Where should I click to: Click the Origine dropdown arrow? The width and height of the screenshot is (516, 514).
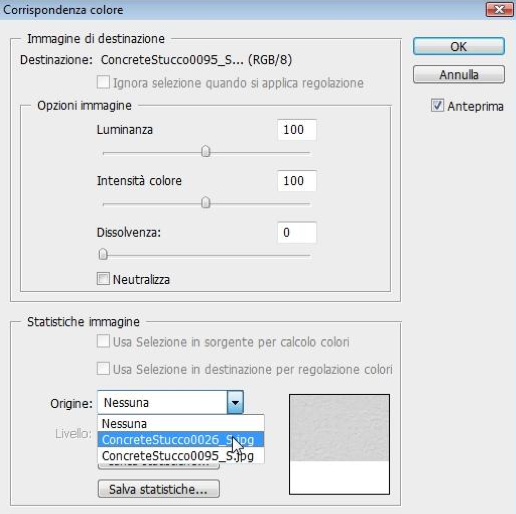click(235, 402)
